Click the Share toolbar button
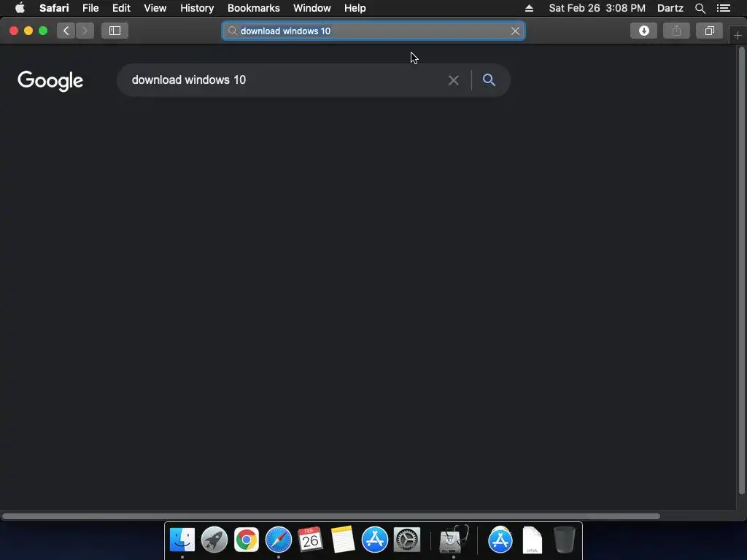The width and height of the screenshot is (747, 560). pos(676,31)
